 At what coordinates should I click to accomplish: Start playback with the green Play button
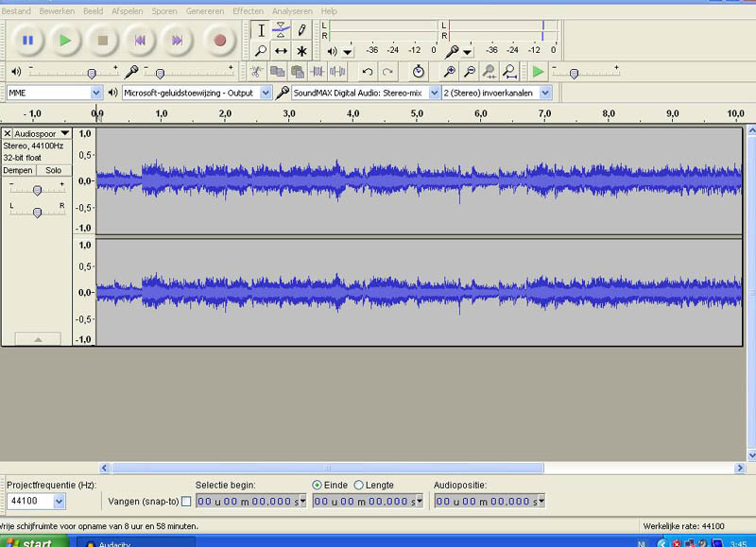(65, 41)
